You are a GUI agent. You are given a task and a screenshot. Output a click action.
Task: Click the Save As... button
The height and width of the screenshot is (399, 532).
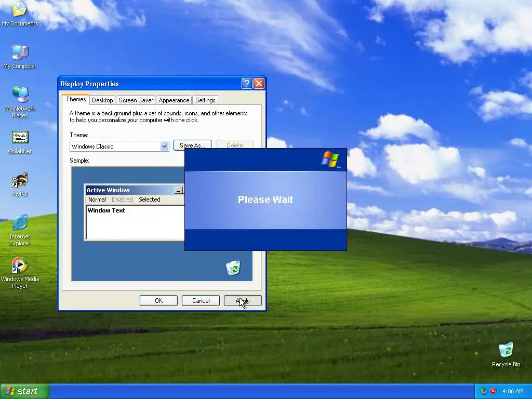(x=192, y=144)
